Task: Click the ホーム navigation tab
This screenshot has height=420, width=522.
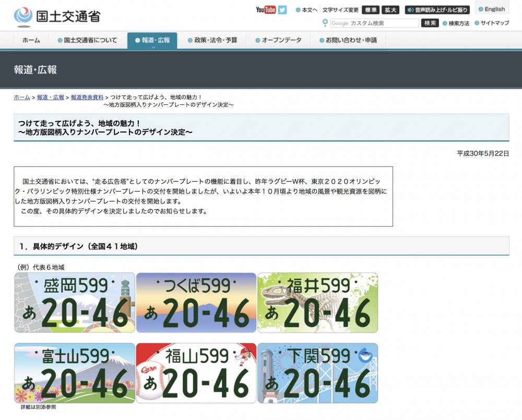Action: tap(31, 40)
